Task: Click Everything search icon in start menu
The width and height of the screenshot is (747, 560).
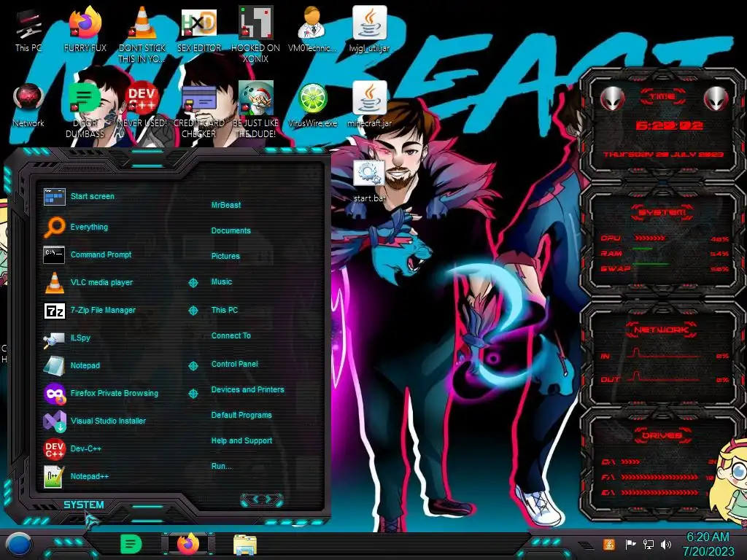Action: point(54,227)
